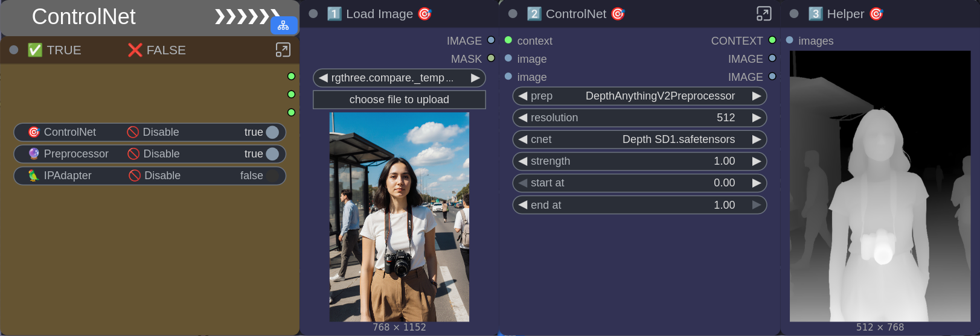980x336 pixels.
Task: Click the popout icon in TRUE/FALSE node
Action: (x=283, y=50)
